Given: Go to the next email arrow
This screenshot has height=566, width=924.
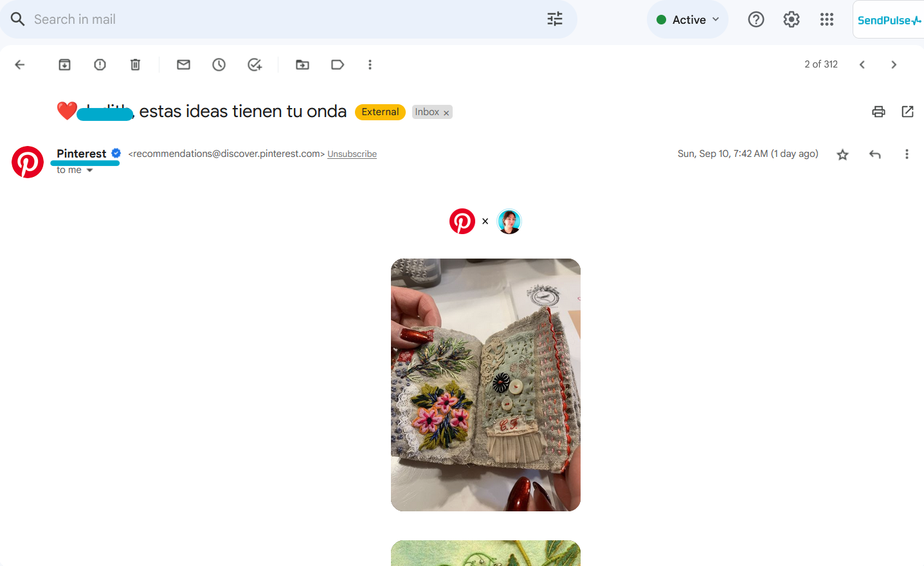Looking at the screenshot, I should tap(894, 64).
